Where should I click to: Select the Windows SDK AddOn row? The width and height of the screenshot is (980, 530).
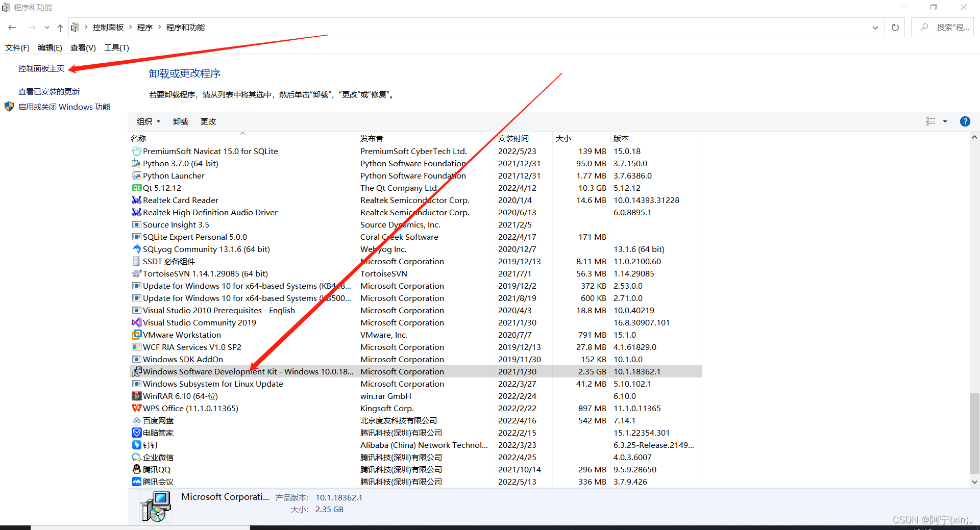pyautogui.click(x=415, y=360)
